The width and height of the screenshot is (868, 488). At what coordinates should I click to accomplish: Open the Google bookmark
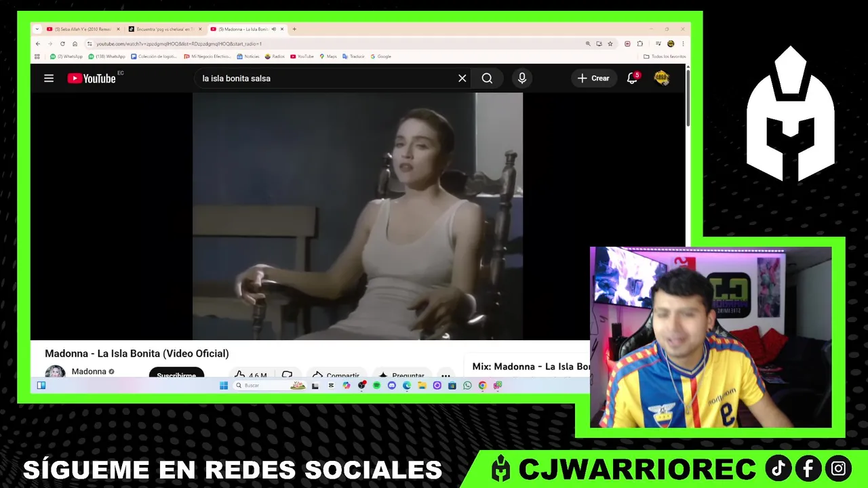point(381,56)
